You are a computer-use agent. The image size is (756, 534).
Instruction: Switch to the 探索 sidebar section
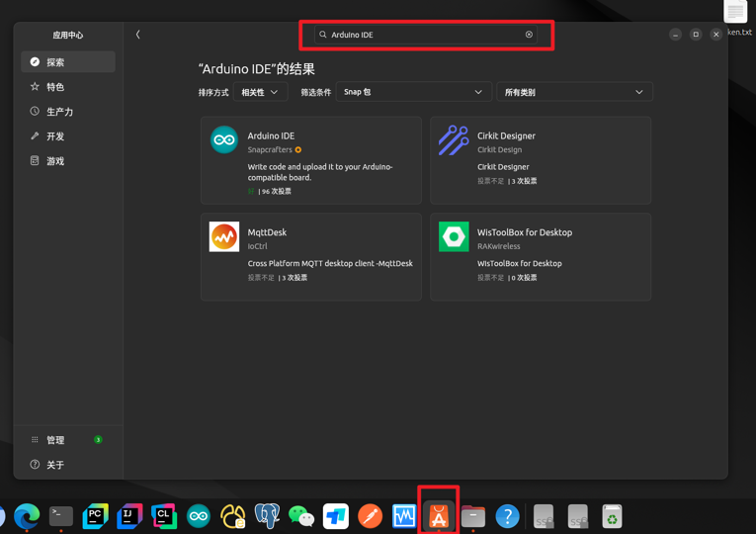pyautogui.click(x=68, y=62)
